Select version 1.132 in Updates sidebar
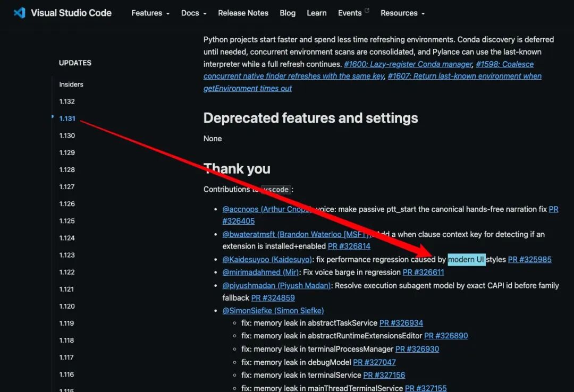 tap(67, 101)
